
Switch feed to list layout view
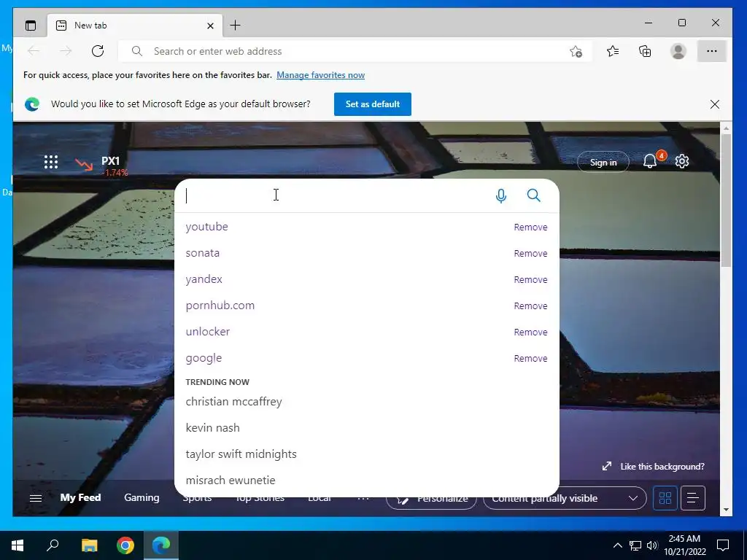(693, 498)
